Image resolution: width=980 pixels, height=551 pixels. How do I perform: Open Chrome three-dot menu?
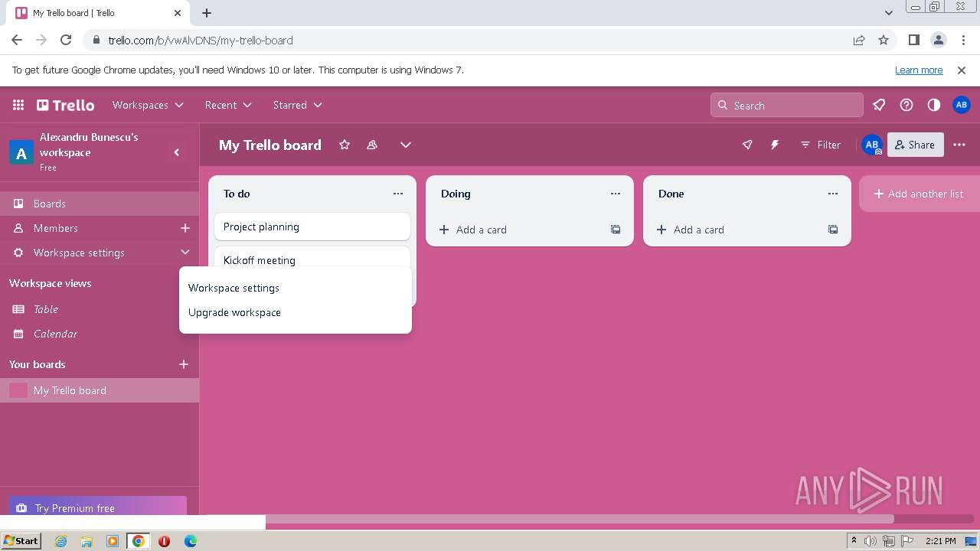click(x=962, y=40)
